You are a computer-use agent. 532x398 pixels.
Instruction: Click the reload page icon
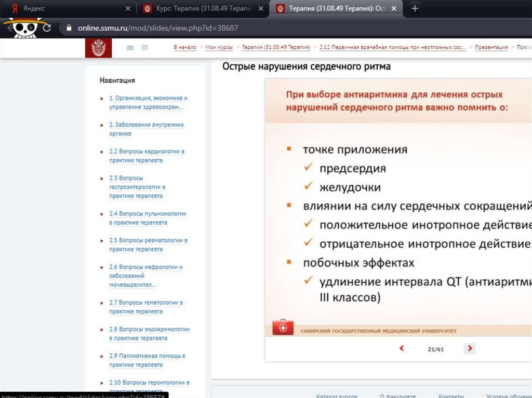click(47, 28)
